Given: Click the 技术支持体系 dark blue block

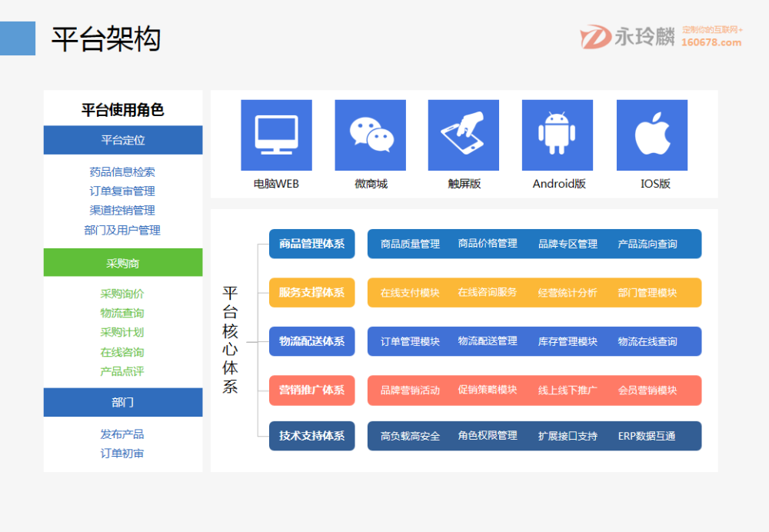Looking at the screenshot, I should (311, 435).
